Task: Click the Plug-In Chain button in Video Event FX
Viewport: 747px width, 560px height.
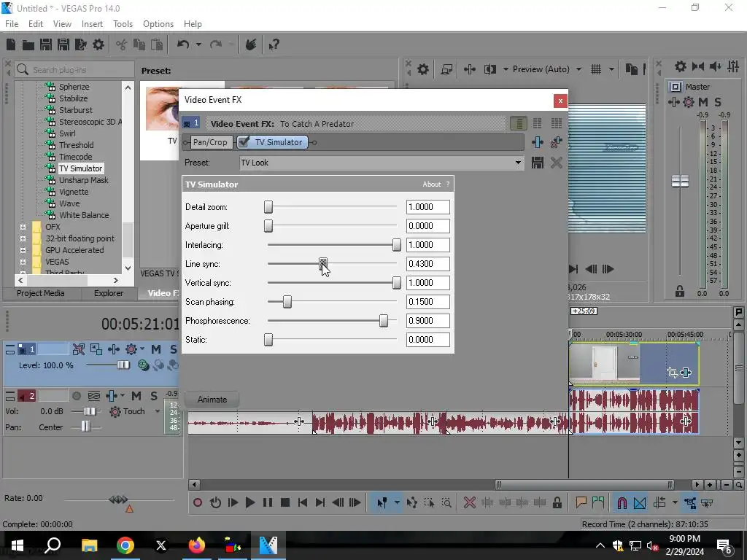Action: tap(538, 142)
